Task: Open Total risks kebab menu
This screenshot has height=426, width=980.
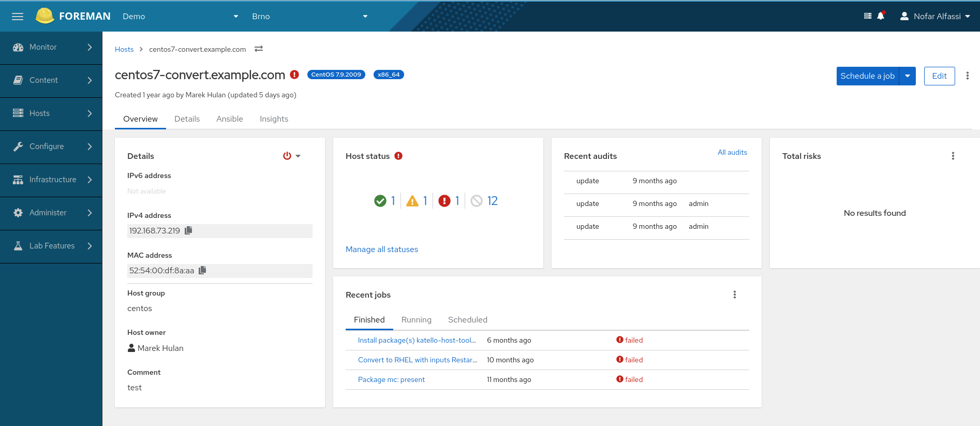Action: (x=953, y=156)
